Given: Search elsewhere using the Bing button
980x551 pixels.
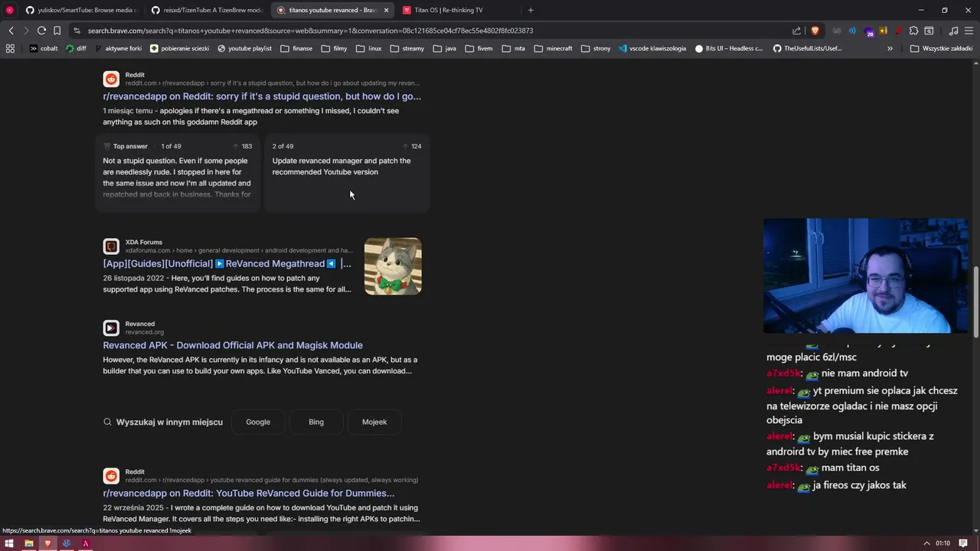Looking at the screenshot, I should click(x=316, y=422).
